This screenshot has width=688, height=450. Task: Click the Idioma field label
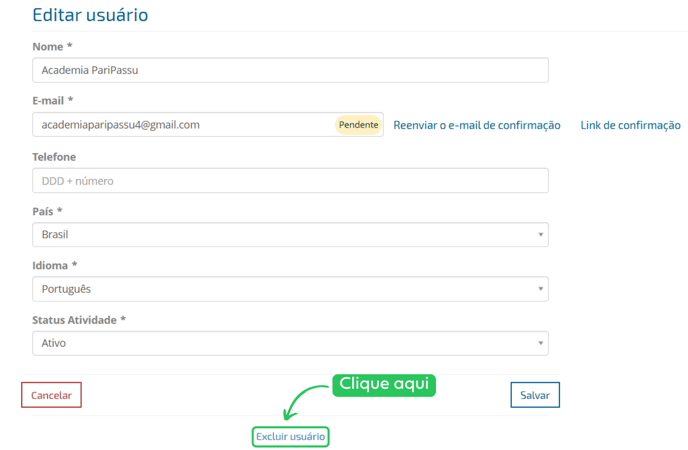pos(55,265)
